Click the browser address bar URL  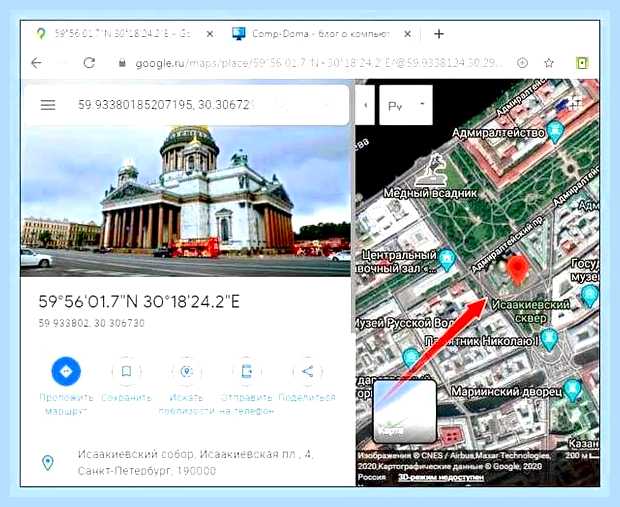(319, 63)
